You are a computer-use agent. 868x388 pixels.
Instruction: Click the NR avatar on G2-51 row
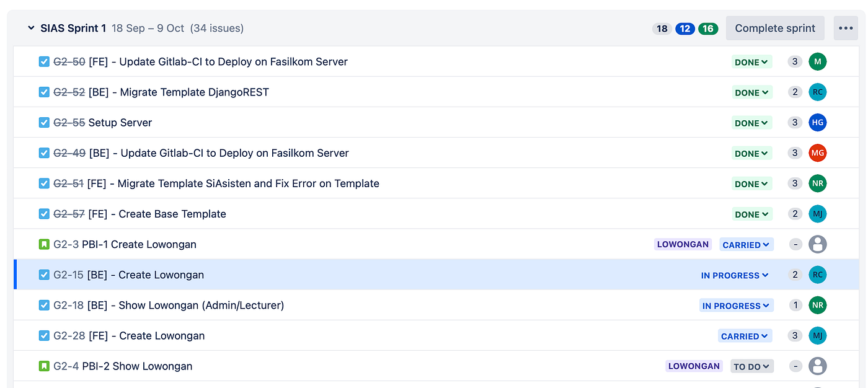click(818, 183)
